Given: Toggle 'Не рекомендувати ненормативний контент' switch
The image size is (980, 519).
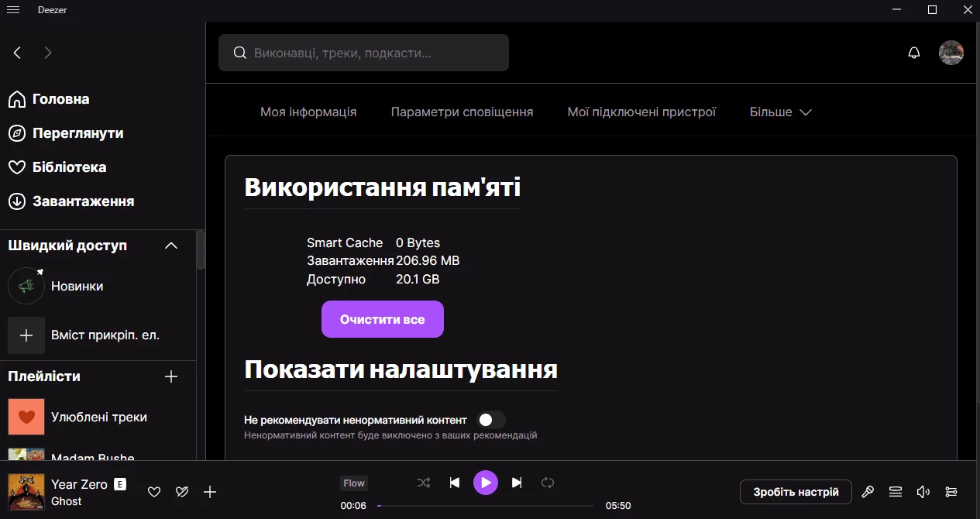Looking at the screenshot, I should tap(490, 420).
